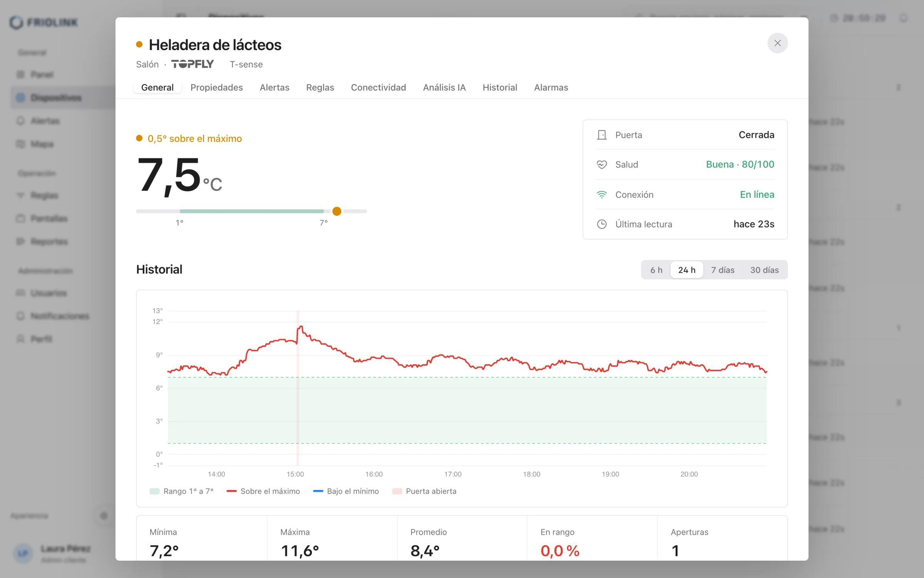Open the Historial tab
This screenshot has width=924, height=578.
pyautogui.click(x=500, y=87)
